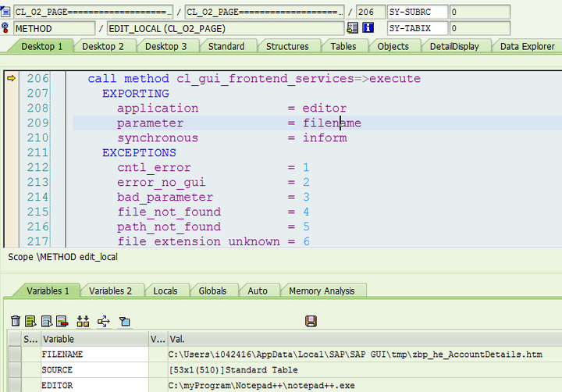Click 'file_not_found' on line 215
Image resolution: width=562 pixels, height=392 pixels.
169,212
